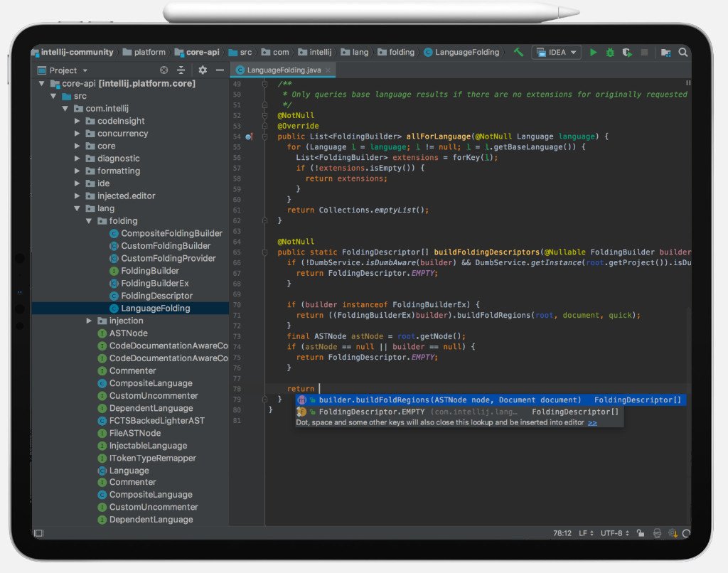Screen dimensions: 728x573
Task: Open Search Everywhere magnifier icon
Action: pyautogui.click(x=682, y=53)
